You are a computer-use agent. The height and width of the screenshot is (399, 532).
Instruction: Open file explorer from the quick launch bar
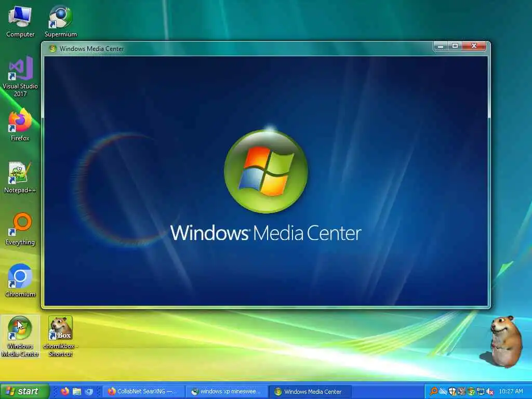(77, 391)
